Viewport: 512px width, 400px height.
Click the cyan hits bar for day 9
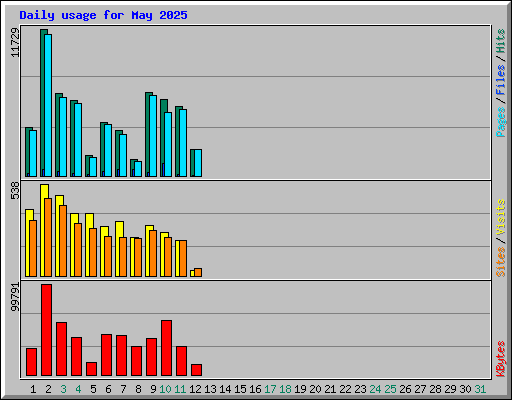click(x=153, y=136)
